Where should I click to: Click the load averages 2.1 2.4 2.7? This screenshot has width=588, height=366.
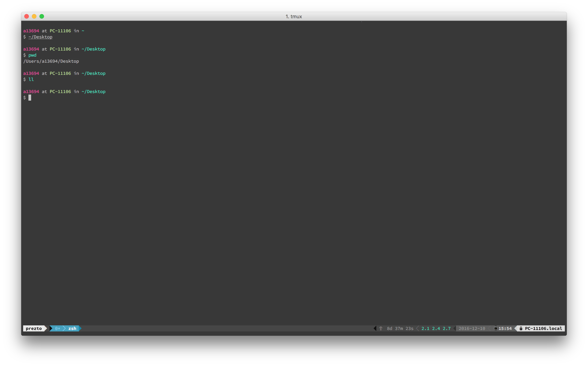pyautogui.click(x=436, y=328)
